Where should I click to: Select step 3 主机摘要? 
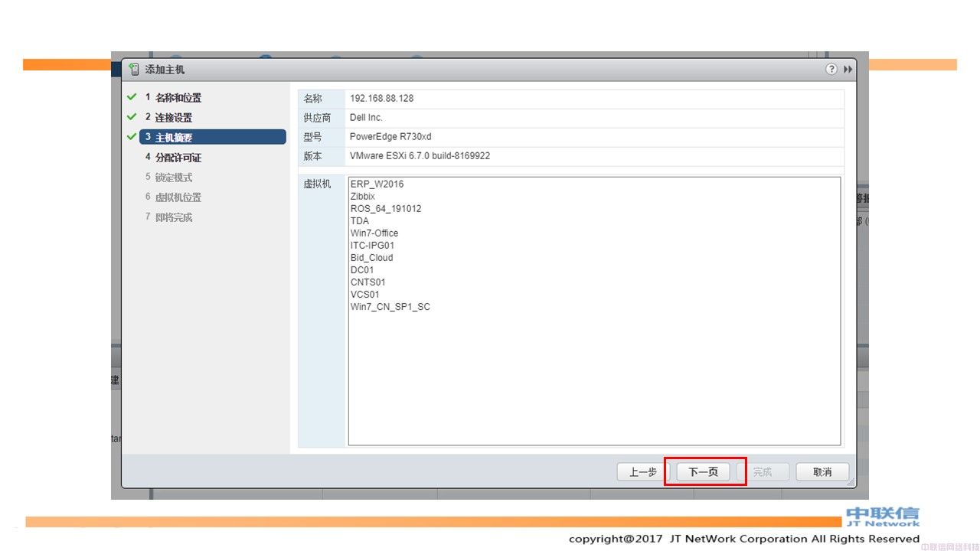[212, 137]
